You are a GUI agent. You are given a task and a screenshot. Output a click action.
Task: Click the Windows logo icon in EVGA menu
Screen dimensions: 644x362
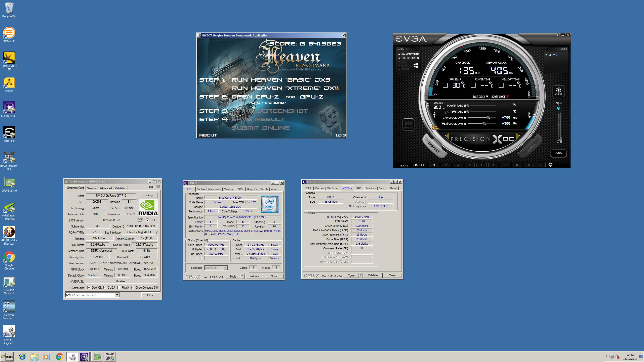click(x=416, y=65)
